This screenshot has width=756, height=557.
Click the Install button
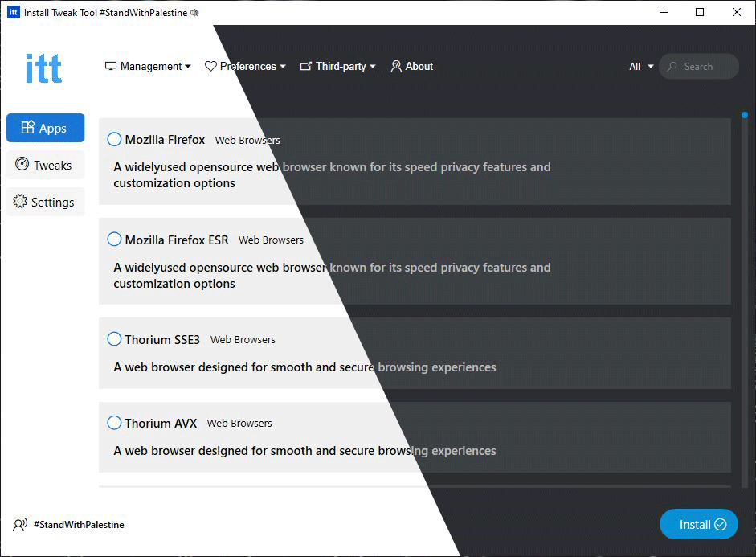697,524
